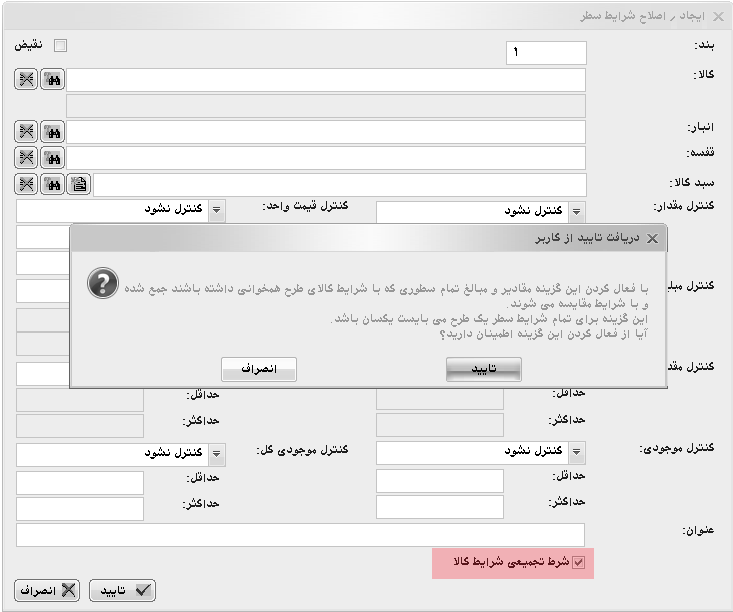Screen dimensions: 733x612
Task: Click binoculars search icon for قفسه field
Action: click(53, 158)
